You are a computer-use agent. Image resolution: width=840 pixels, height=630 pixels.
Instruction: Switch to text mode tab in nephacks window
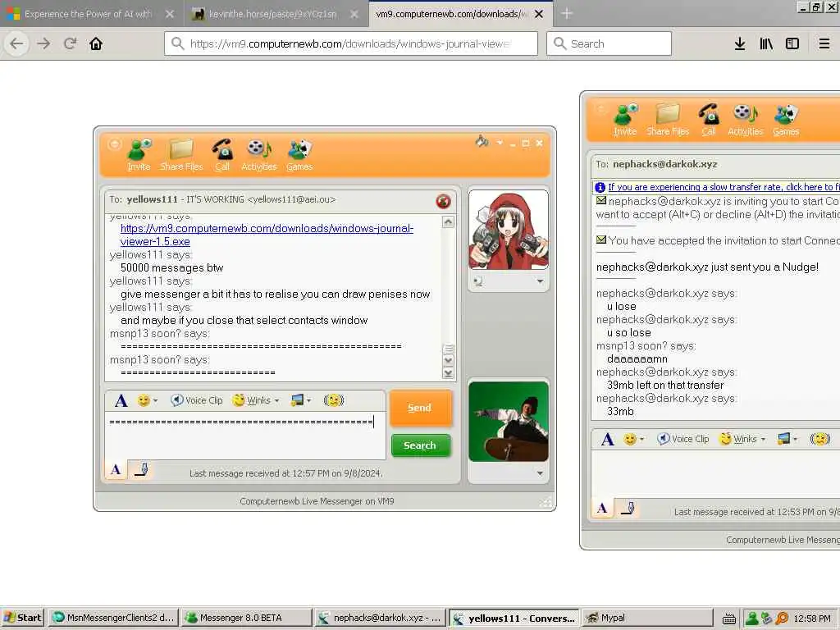(602, 509)
